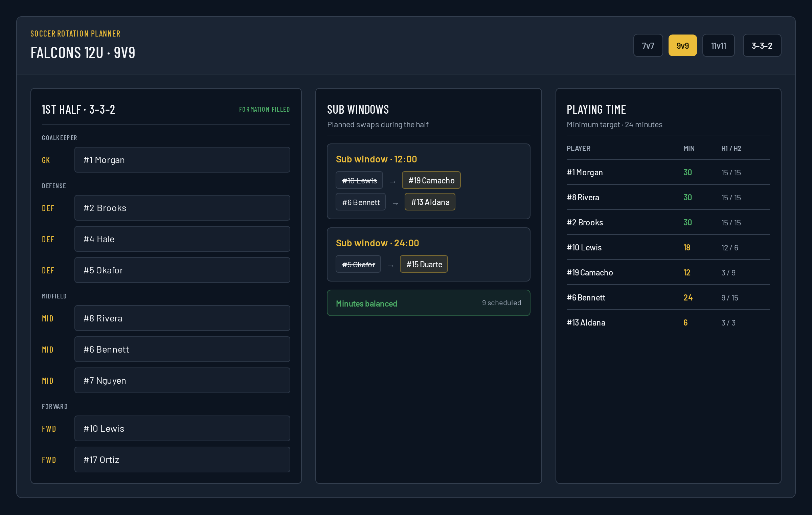
Task: Click the H1 / H2 column header
Action: (731, 148)
